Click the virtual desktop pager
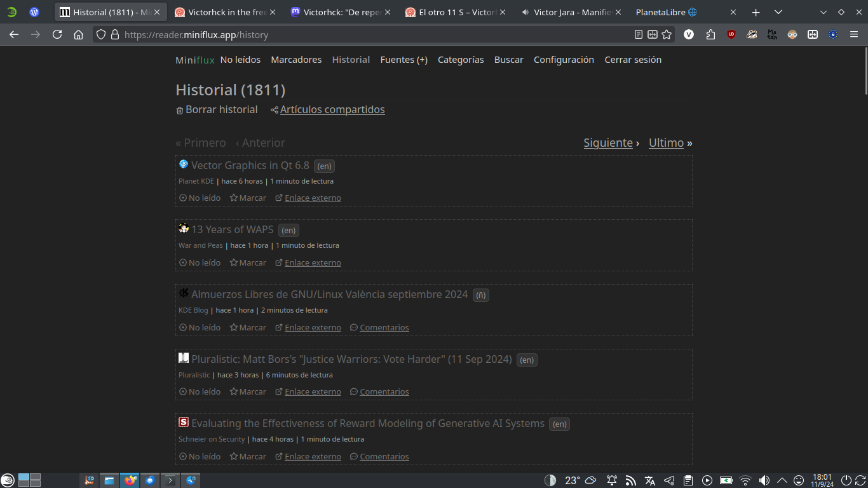Image resolution: width=868 pixels, height=488 pixels. [30, 480]
